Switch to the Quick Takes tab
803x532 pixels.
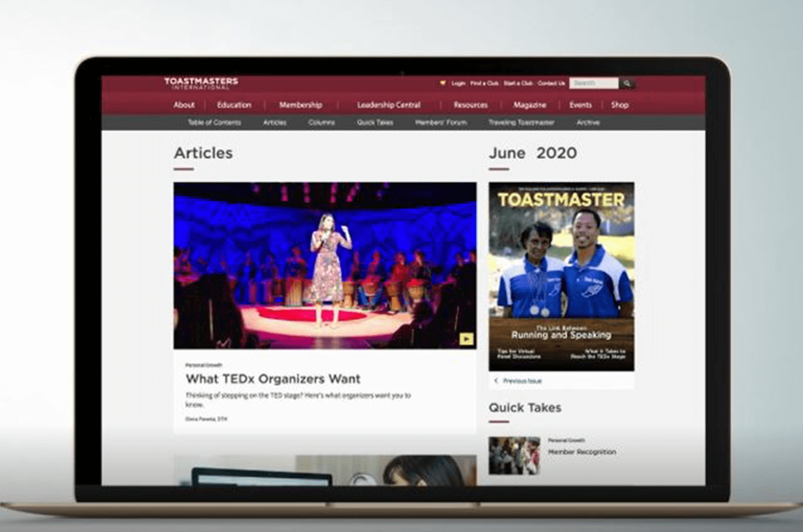coord(375,122)
